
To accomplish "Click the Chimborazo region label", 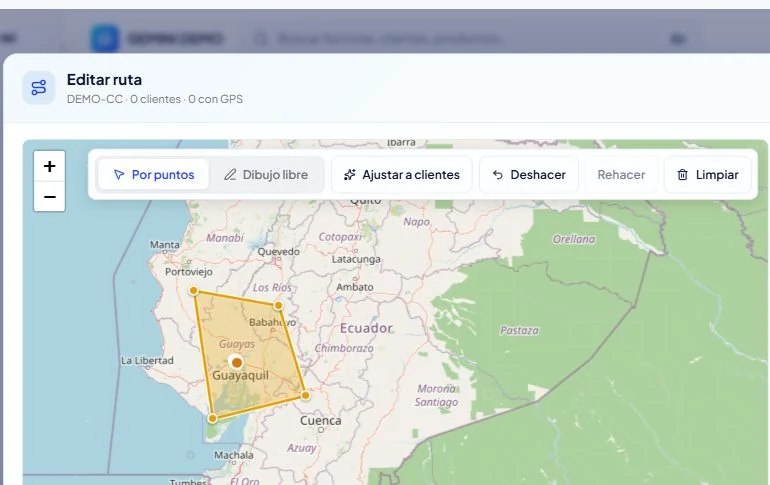I will click(344, 348).
